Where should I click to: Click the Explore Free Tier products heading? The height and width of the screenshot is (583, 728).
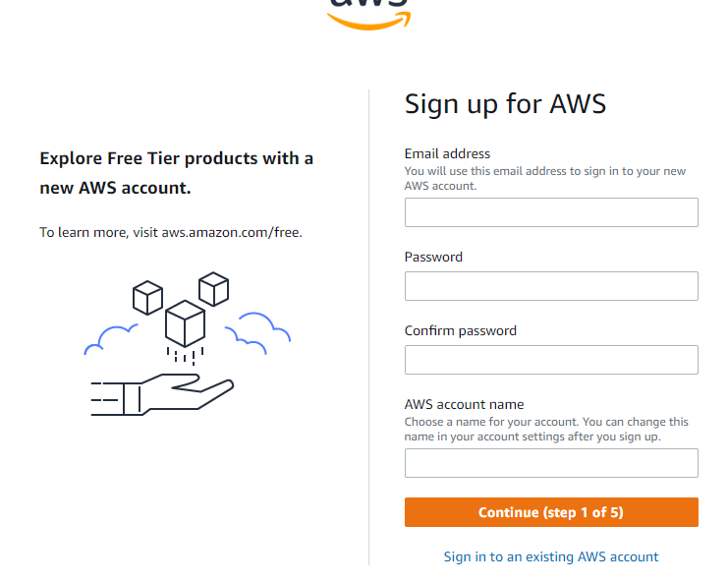click(x=177, y=173)
